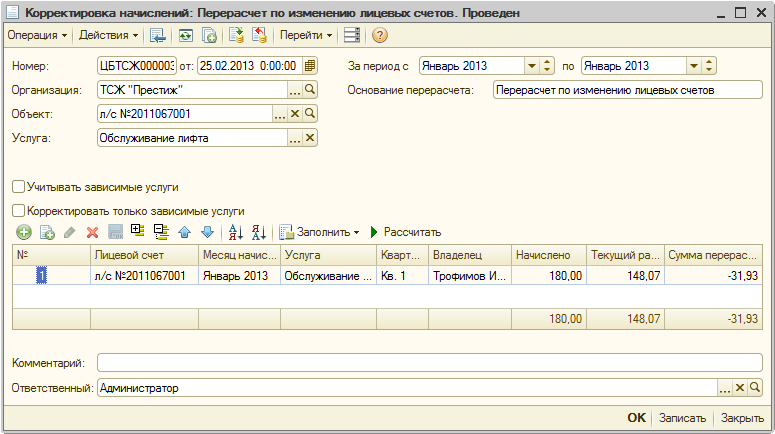Click the copy row icon in table toolbar
The height and width of the screenshot is (434, 775).
pyautogui.click(x=47, y=232)
